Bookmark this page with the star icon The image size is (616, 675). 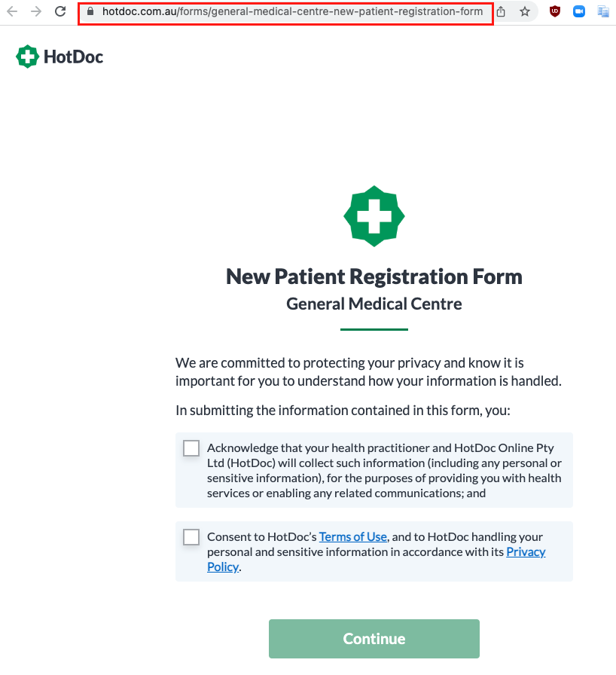[x=524, y=11]
